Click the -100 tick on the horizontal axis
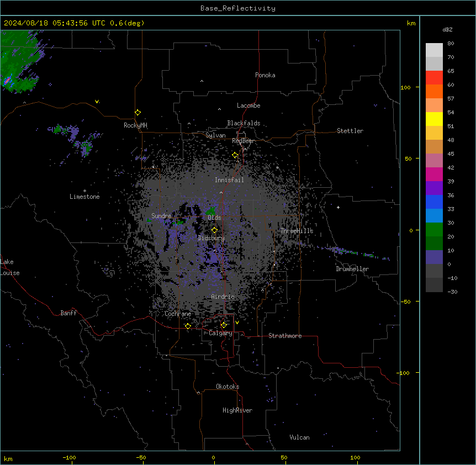Viewport: 476px width, 465px height. 69,457
